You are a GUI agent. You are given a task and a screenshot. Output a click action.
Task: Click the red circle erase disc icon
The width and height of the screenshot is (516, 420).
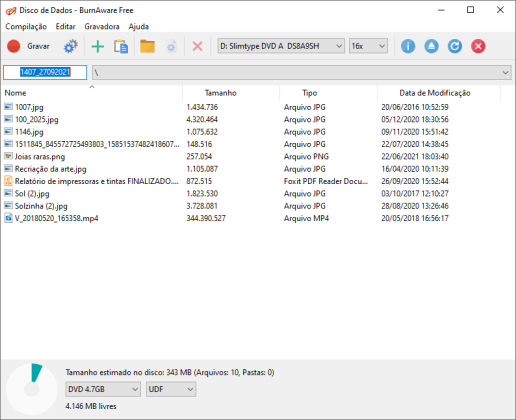(x=478, y=46)
